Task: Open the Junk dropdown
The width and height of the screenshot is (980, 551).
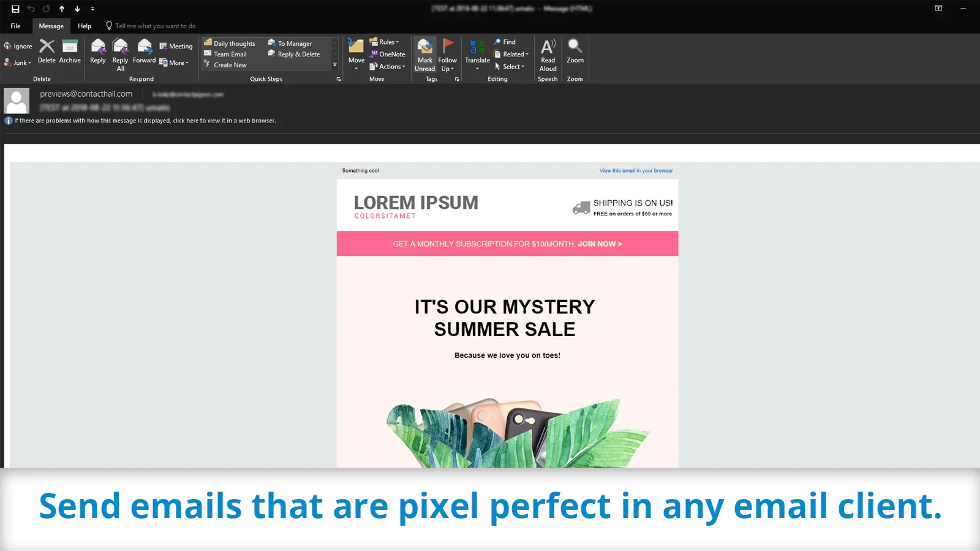Action: click(18, 62)
